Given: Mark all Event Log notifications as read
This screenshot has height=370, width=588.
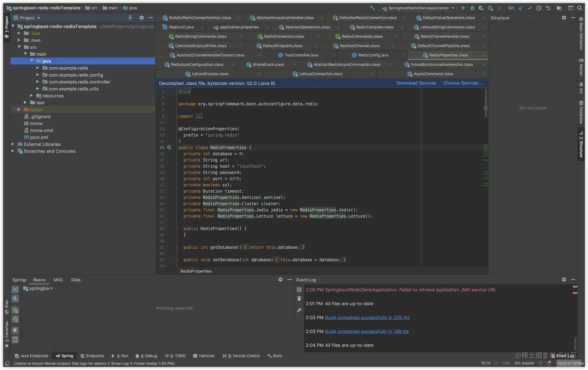Looking at the screenshot, I should pos(299,289).
